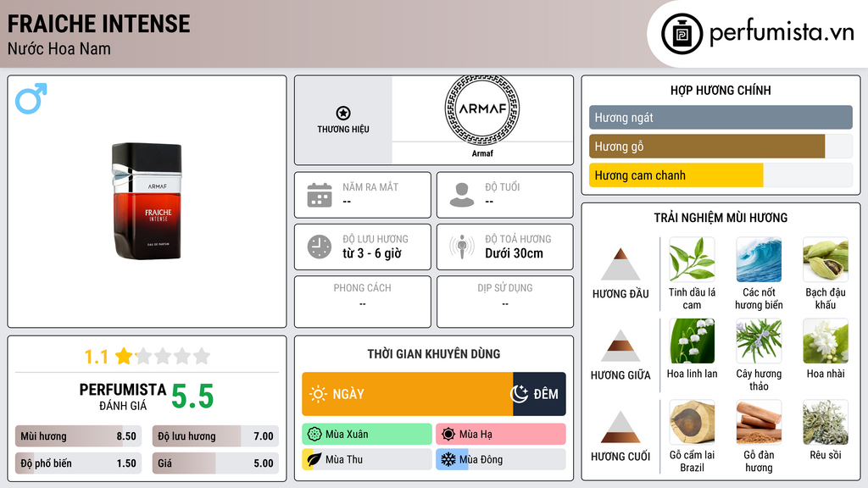868x488 pixels.
Task: Click the Fraiche Intense bottle image
Action: point(146,202)
